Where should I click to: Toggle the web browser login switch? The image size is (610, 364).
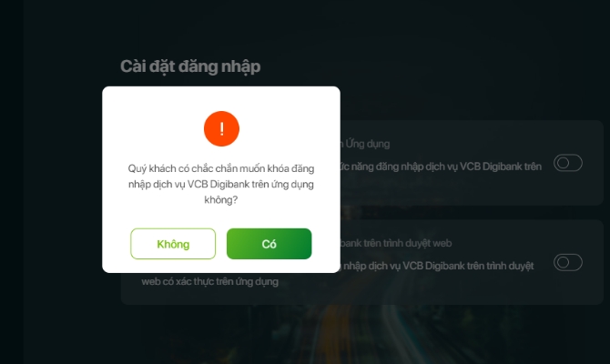point(568,262)
